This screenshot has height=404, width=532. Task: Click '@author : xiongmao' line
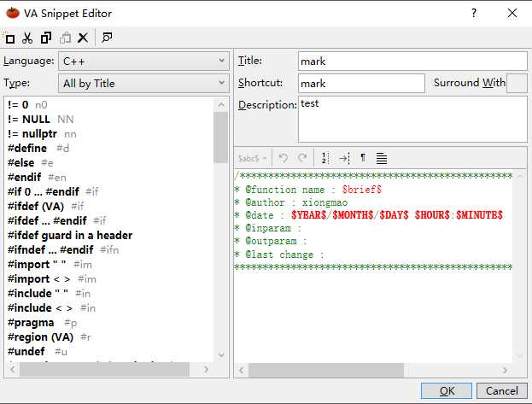click(292, 202)
